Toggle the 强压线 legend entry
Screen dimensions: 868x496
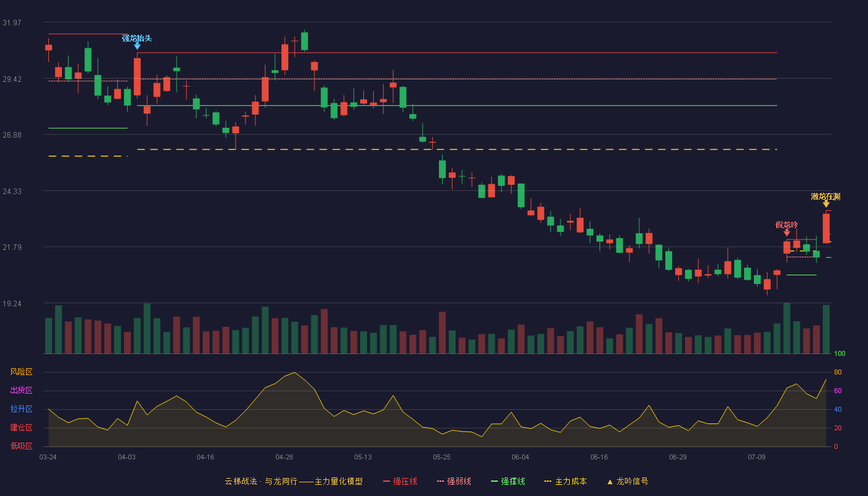click(400, 481)
